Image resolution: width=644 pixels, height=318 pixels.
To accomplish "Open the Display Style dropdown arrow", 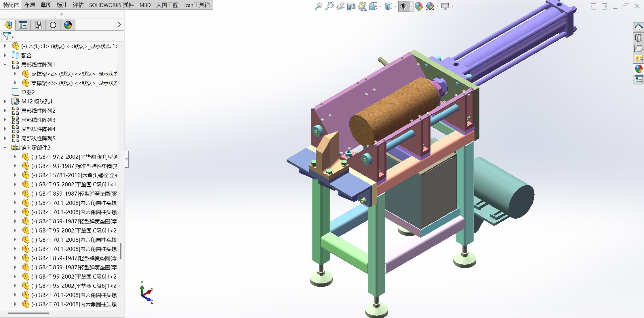I will pos(396,6).
